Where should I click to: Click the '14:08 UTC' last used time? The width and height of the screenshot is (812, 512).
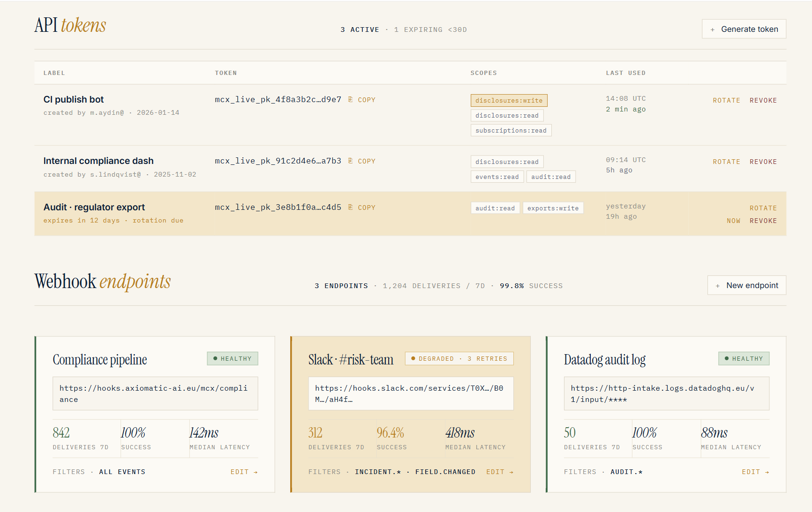pos(626,98)
